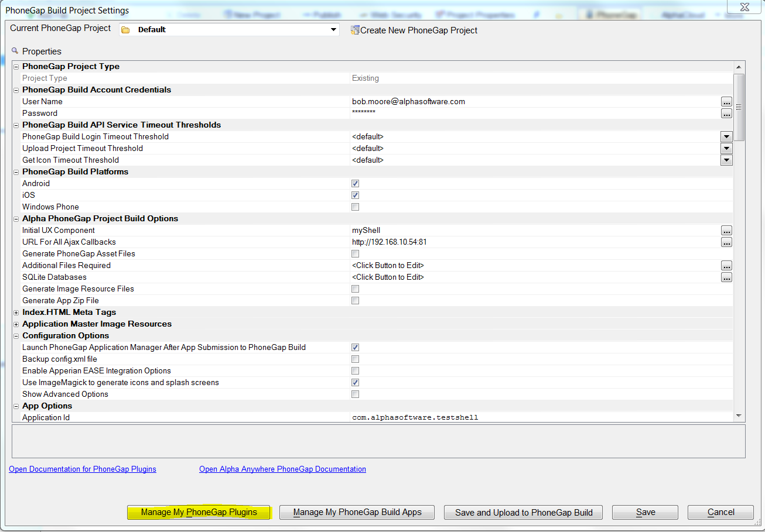Uncheck the Android platform checkbox
Viewport: 765px width, 532px height.
click(x=355, y=184)
